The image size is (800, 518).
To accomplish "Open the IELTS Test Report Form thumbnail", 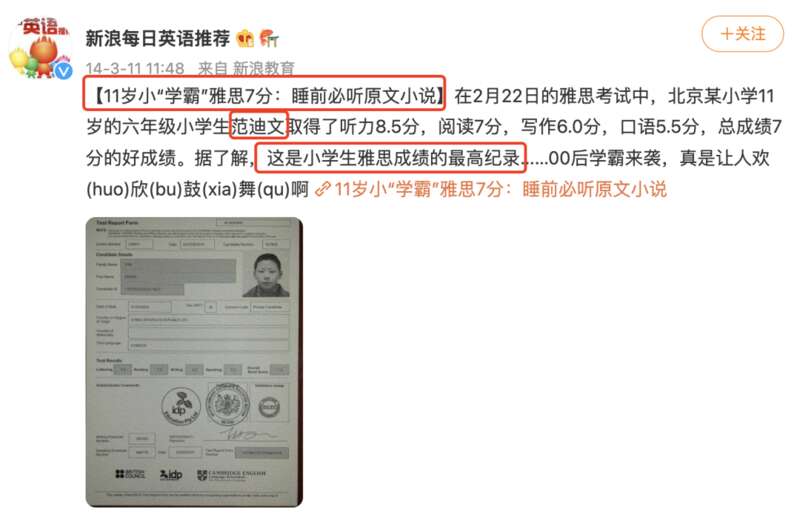I will (194, 362).
